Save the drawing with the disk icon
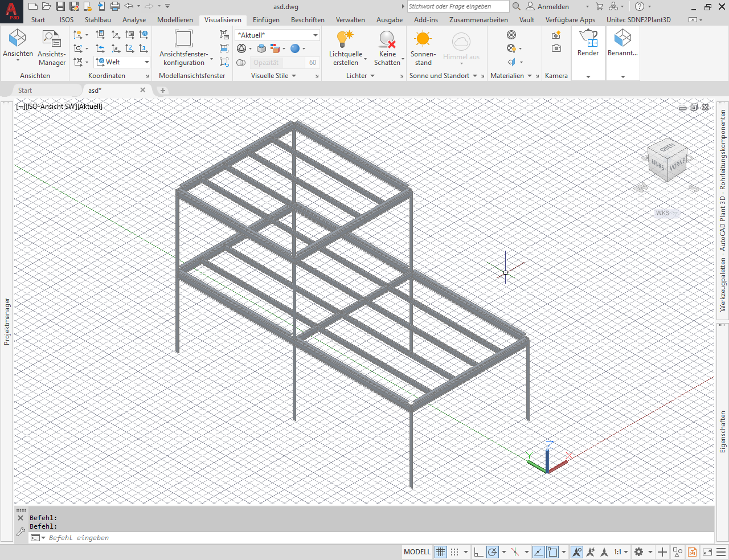The width and height of the screenshot is (729, 560). tap(60, 6)
